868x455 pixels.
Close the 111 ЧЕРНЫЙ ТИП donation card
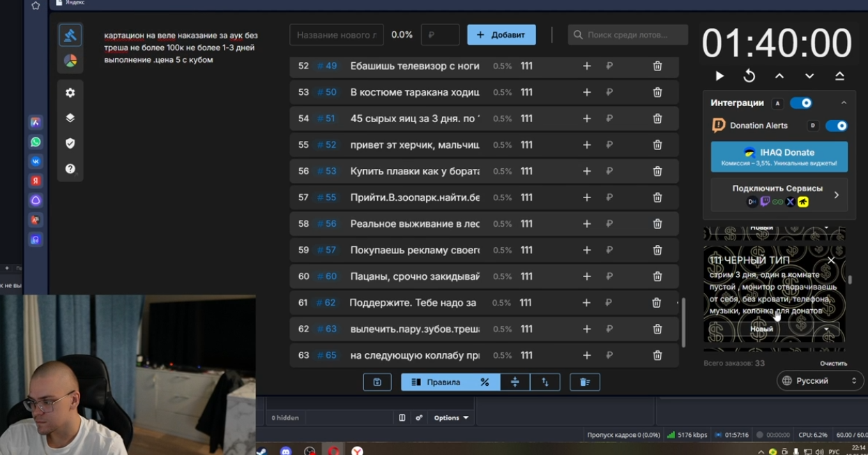coord(831,260)
